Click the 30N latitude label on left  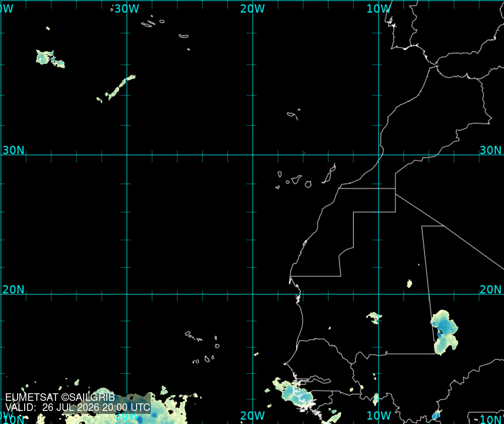tap(13, 150)
